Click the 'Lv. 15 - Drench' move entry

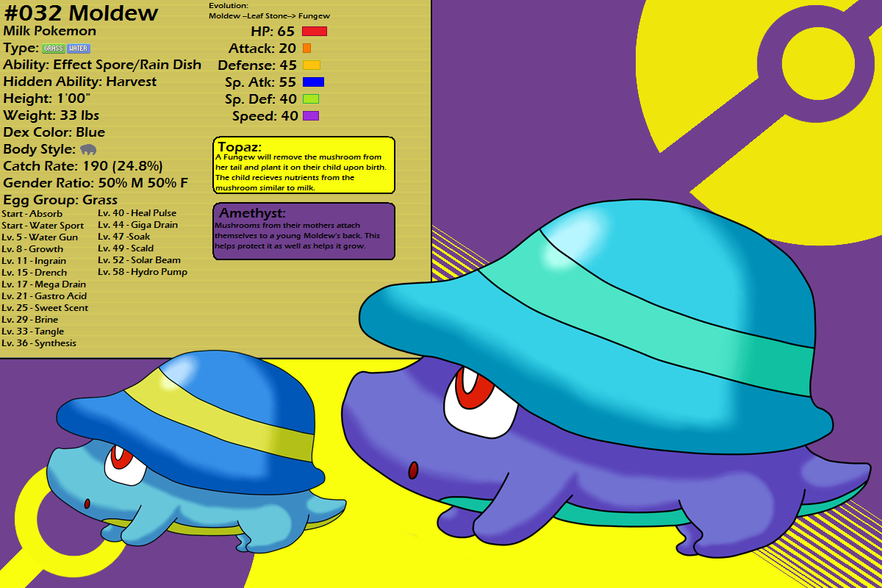pyautogui.click(x=34, y=272)
